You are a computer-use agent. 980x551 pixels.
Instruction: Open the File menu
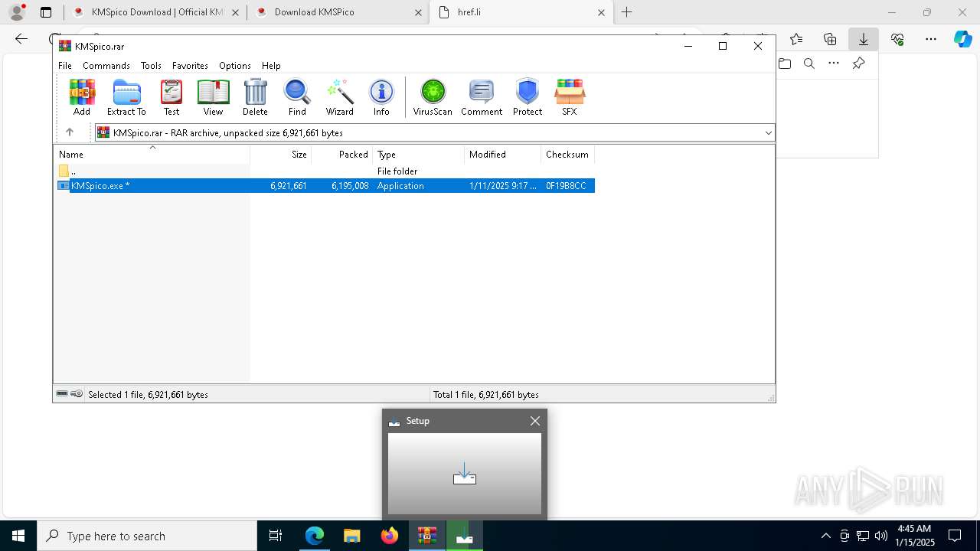tap(65, 66)
